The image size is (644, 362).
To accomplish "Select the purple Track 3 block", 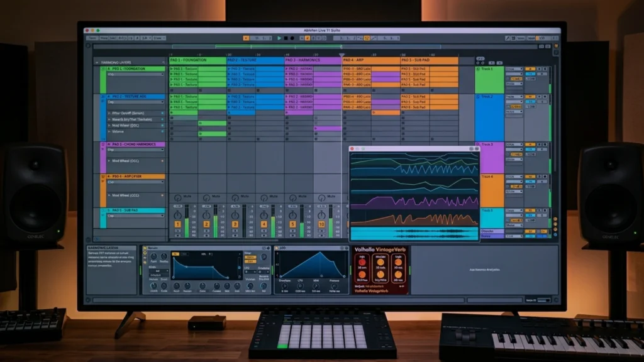I will (492, 158).
